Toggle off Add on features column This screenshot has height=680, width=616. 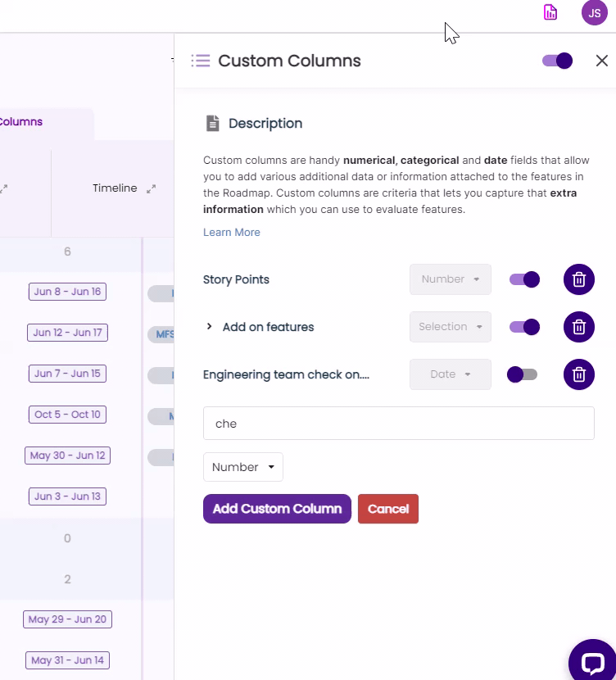tap(524, 327)
